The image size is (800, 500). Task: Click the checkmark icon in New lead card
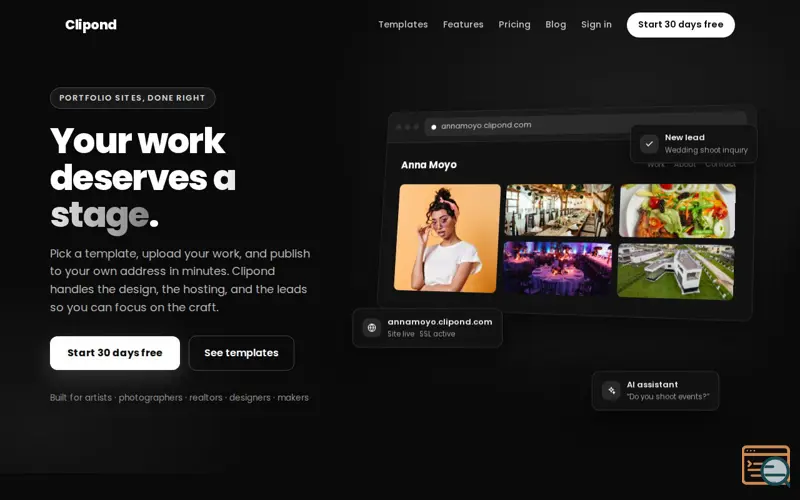[x=649, y=144]
